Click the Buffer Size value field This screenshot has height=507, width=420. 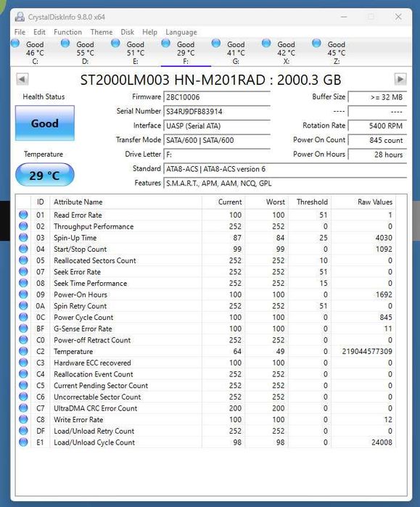click(377, 97)
